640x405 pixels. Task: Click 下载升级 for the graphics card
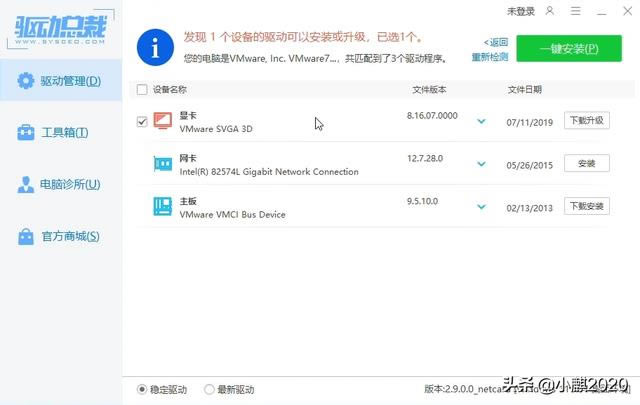click(587, 120)
